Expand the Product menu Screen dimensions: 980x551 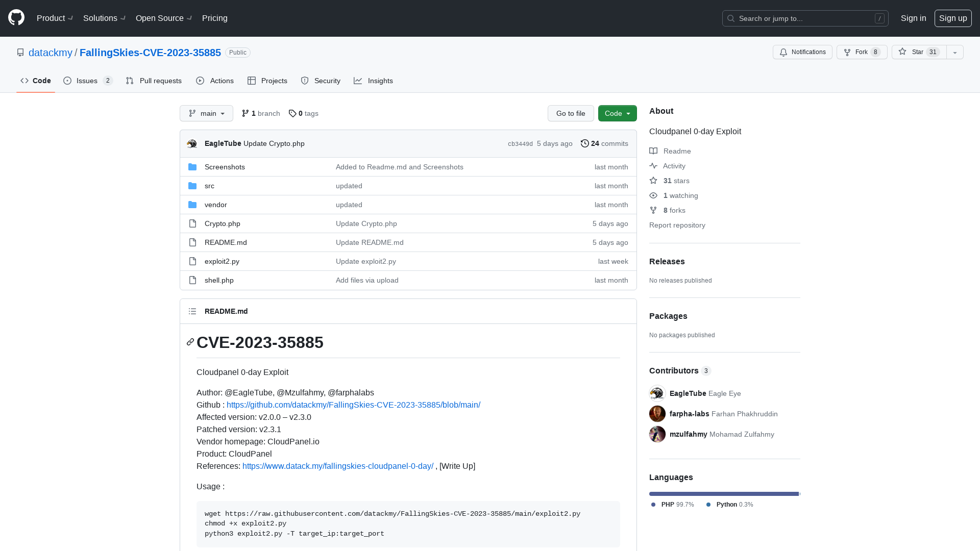[55, 18]
